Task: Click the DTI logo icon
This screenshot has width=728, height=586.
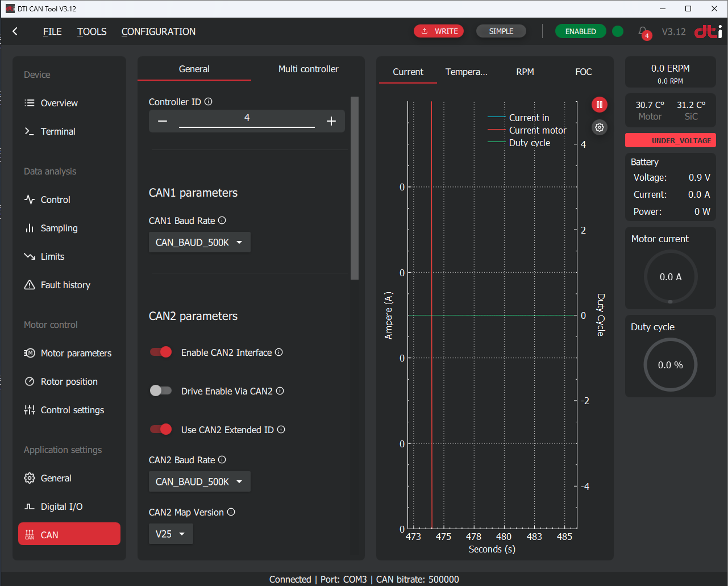Action: [708, 31]
